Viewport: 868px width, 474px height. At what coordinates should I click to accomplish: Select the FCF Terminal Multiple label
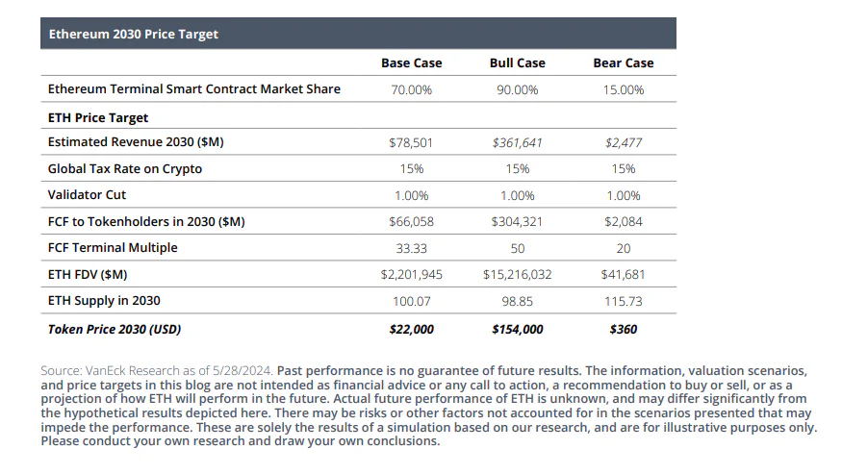click(113, 248)
